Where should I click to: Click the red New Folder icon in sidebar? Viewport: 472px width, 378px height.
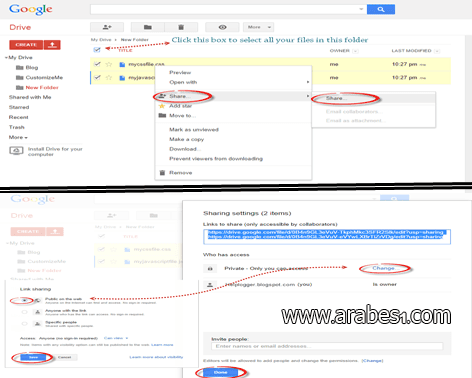(x=20, y=87)
